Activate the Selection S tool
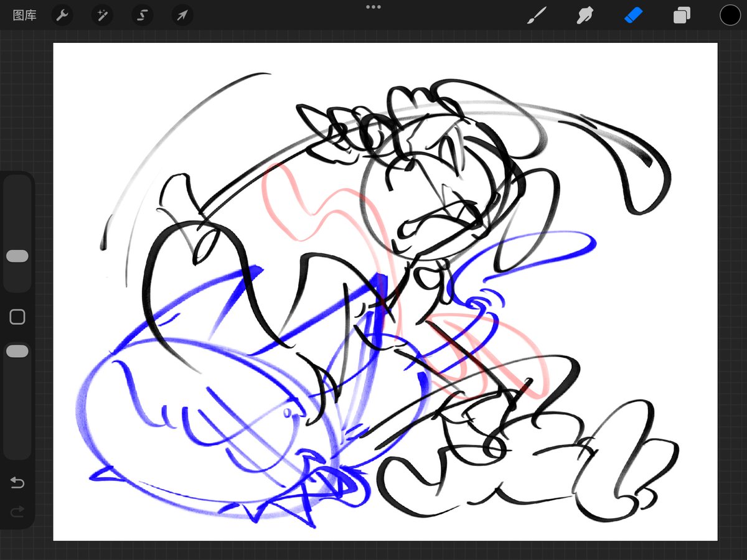This screenshot has height=560, width=747. tap(142, 16)
